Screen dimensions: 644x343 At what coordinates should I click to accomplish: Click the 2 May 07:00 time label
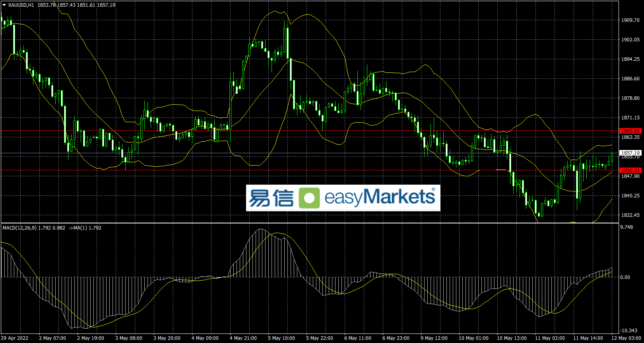tap(52, 338)
